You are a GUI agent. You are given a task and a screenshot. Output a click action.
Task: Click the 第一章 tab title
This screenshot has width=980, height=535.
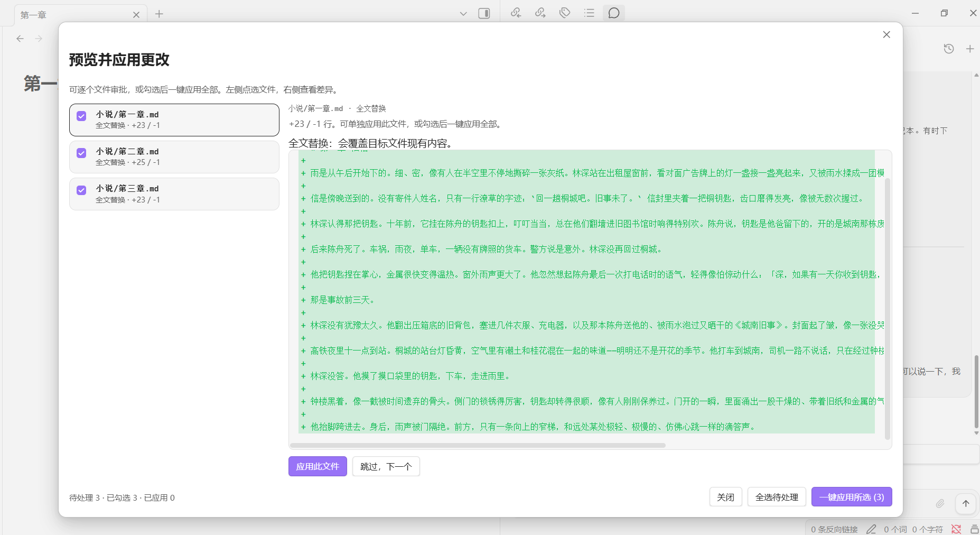pos(33,15)
